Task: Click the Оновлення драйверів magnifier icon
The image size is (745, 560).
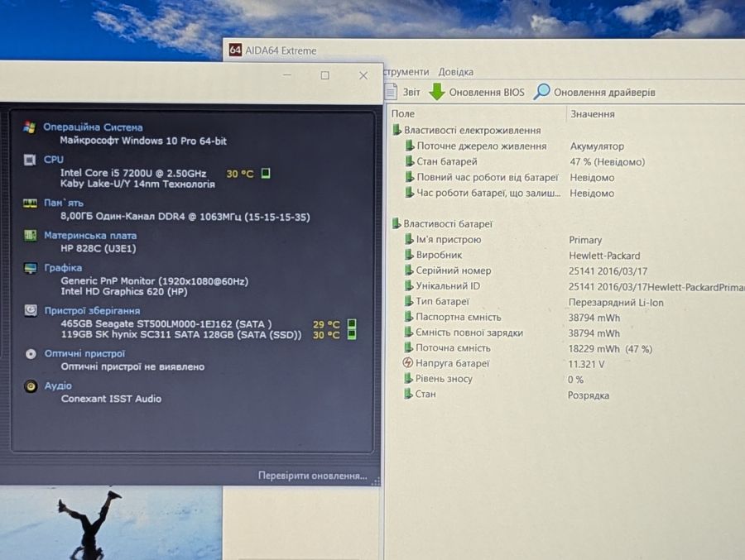Action: pos(541,91)
